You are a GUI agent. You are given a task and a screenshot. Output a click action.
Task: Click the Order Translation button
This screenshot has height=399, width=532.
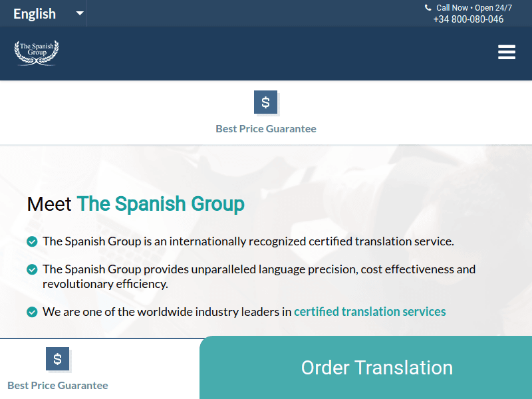[x=377, y=367]
